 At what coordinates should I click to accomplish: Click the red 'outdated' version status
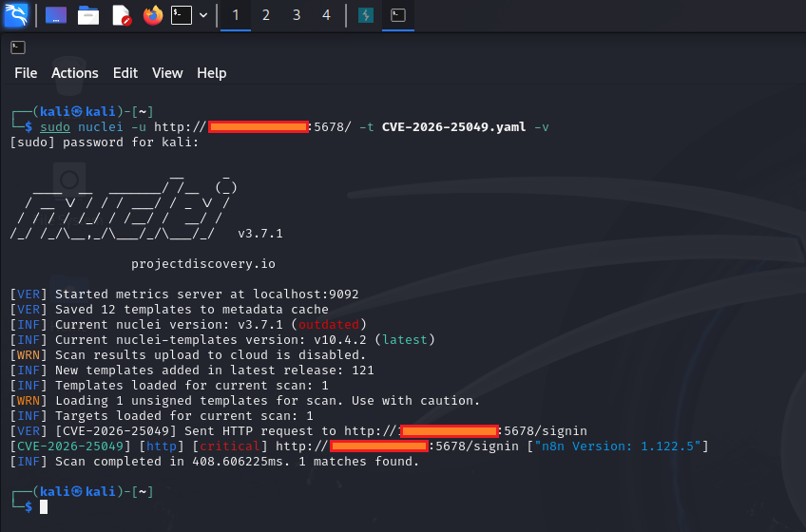329,325
